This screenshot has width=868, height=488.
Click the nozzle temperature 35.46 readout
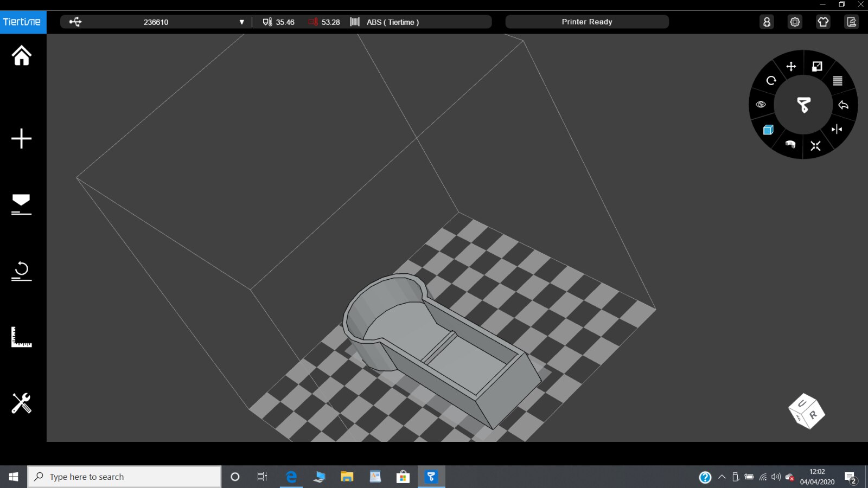click(279, 22)
